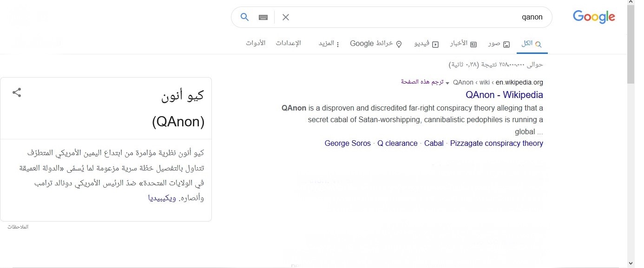This screenshot has height=268, width=644.
Task: Switch to the صور (Images) tab
Action: pos(499,44)
